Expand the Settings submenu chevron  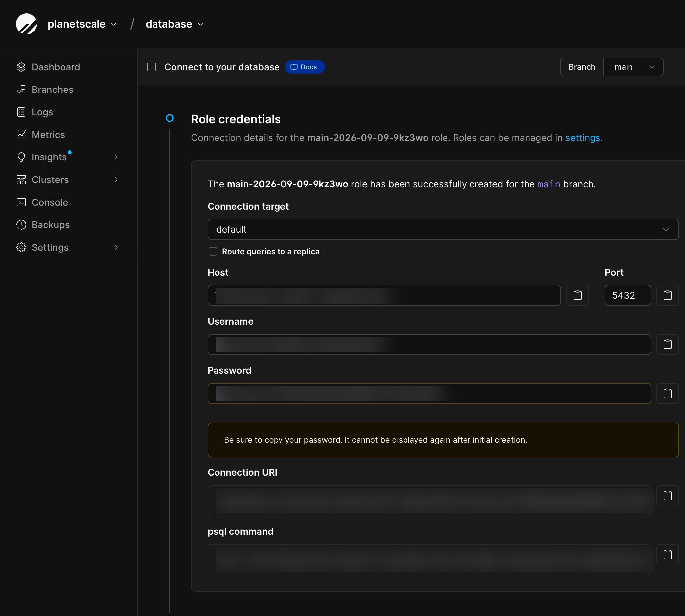click(x=116, y=247)
